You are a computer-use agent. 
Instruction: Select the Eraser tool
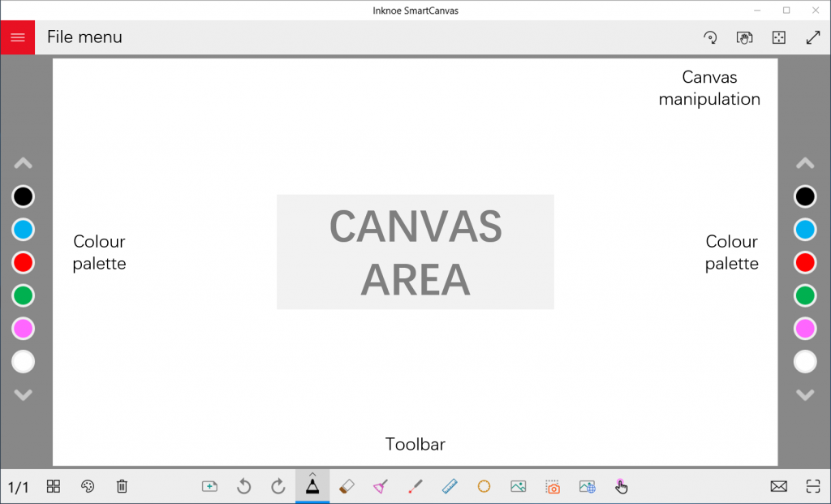click(x=347, y=486)
